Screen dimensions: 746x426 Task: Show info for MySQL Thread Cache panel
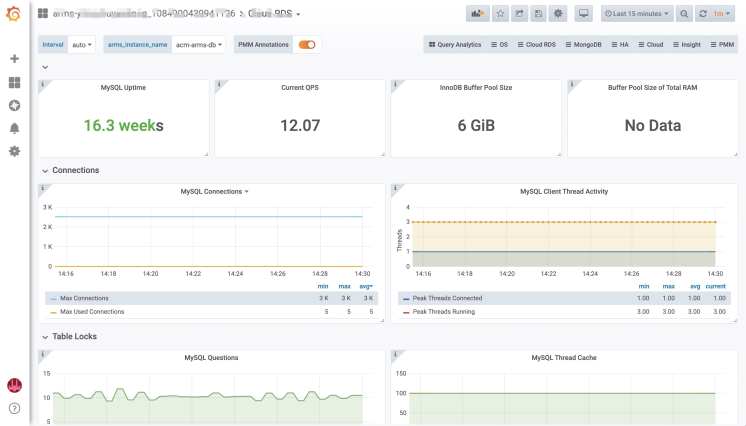coord(395,354)
